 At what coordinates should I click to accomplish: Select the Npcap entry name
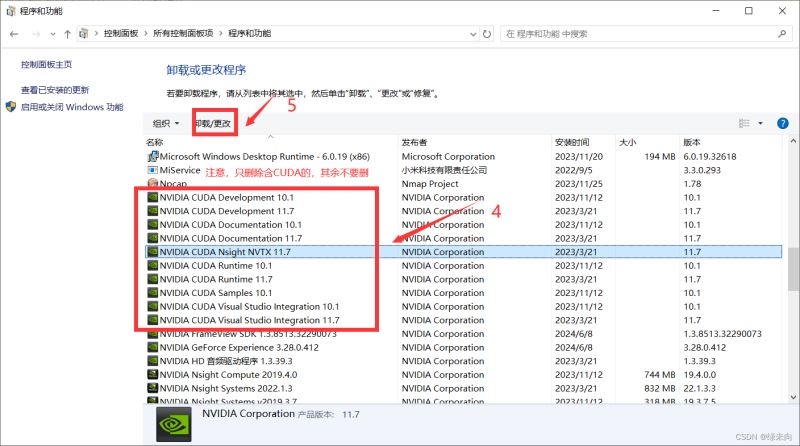(x=173, y=184)
